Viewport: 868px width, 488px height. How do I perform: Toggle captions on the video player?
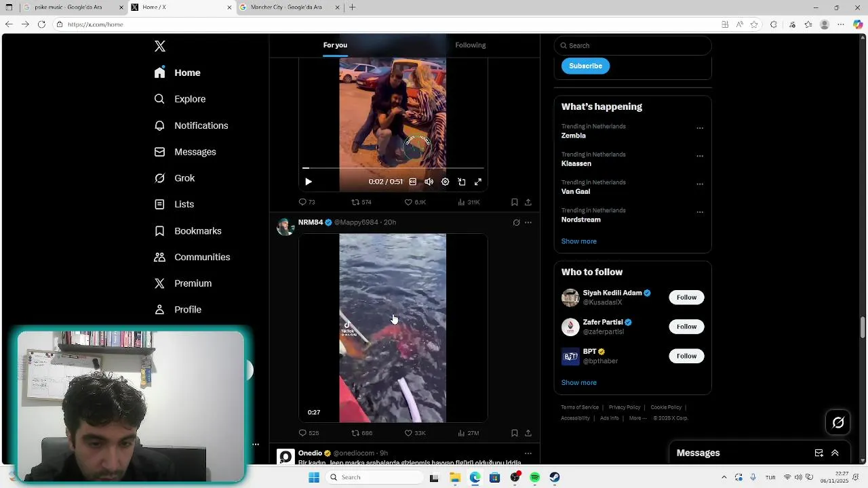pyautogui.click(x=412, y=182)
